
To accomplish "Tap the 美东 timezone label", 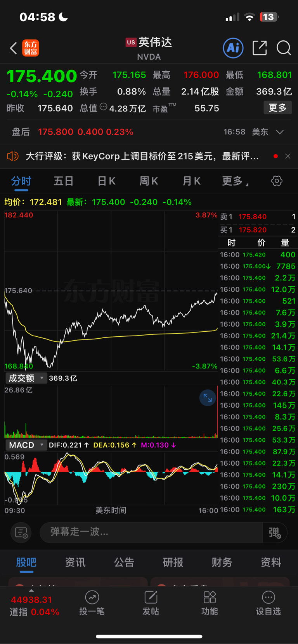I will click(x=260, y=132).
